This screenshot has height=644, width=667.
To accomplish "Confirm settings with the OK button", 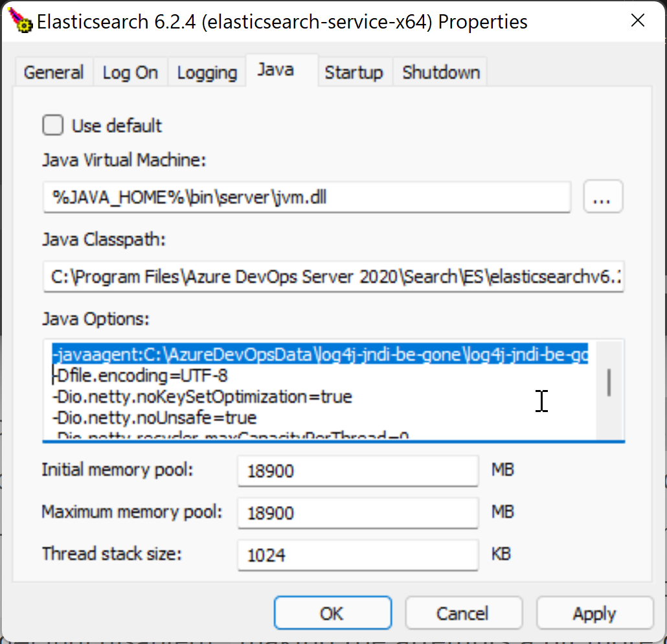I will click(x=333, y=613).
